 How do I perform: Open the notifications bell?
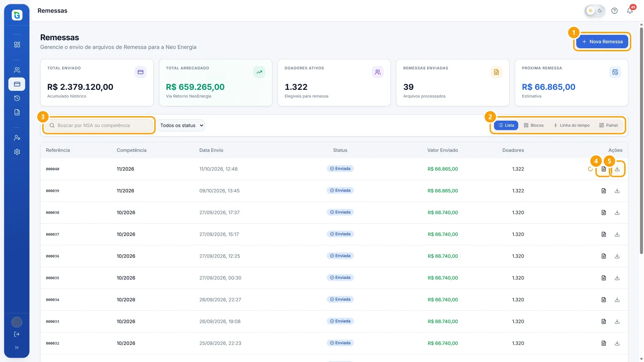click(630, 11)
